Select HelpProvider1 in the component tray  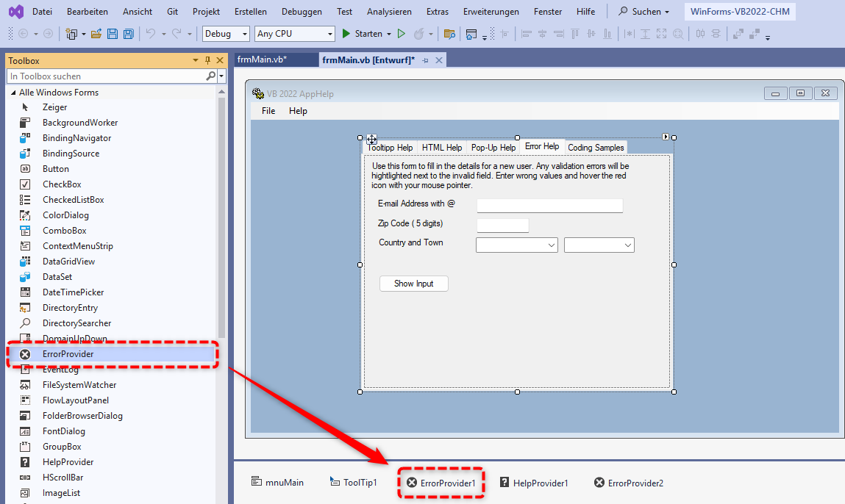point(534,483)
